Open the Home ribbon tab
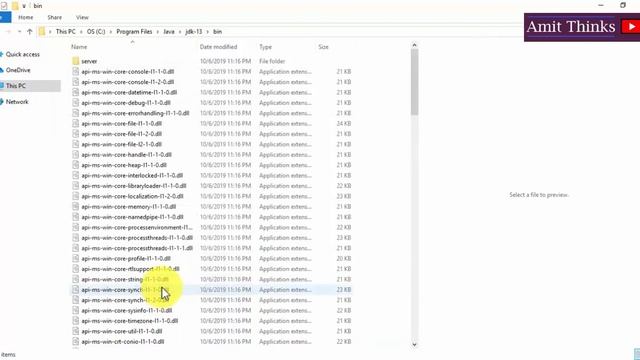This screenshot has height=360, width=640. pyautogui.click(x=26, y=18)
